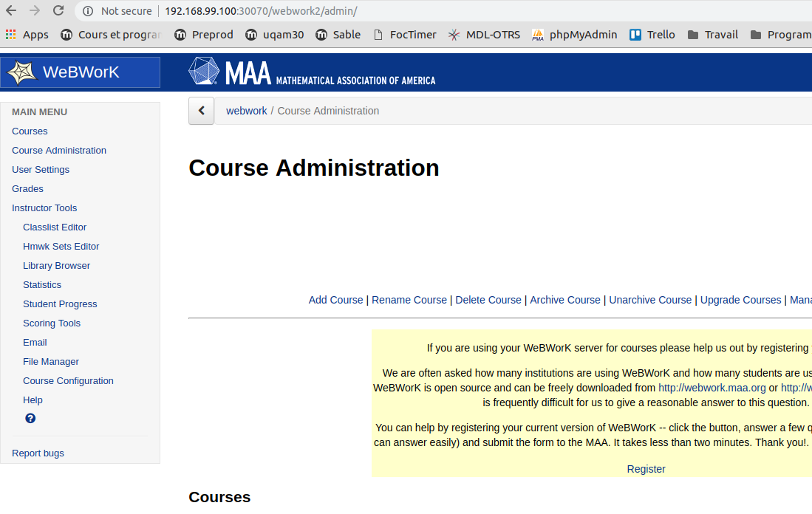Image resolution: width=812 pixels, height=514 pixels.
Task: Open the Preprod bookmark
Action: (x=203, y=35)
